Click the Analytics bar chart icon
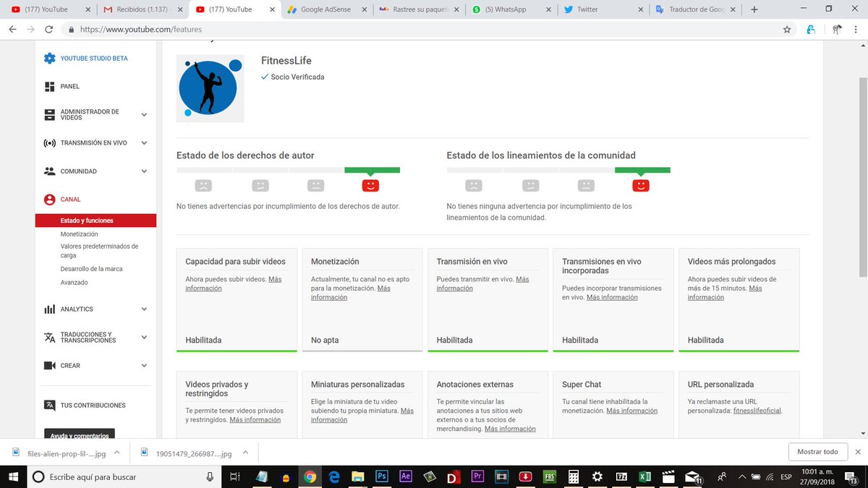 (49, 309)
